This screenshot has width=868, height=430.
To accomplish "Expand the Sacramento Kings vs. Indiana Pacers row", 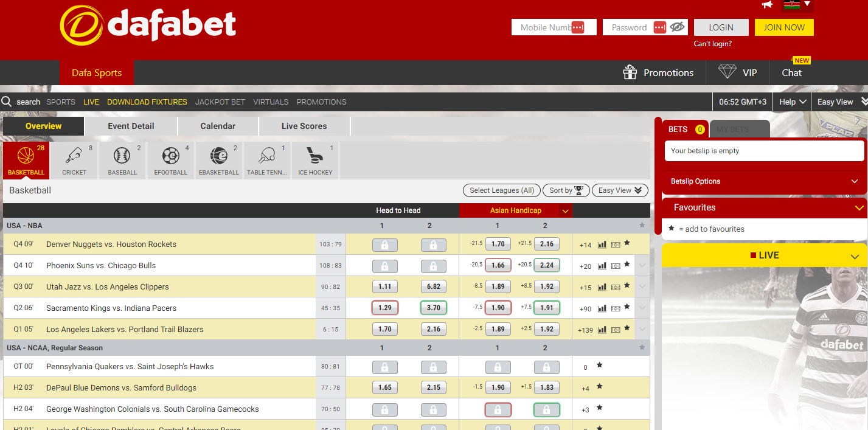I will (642, 308).
